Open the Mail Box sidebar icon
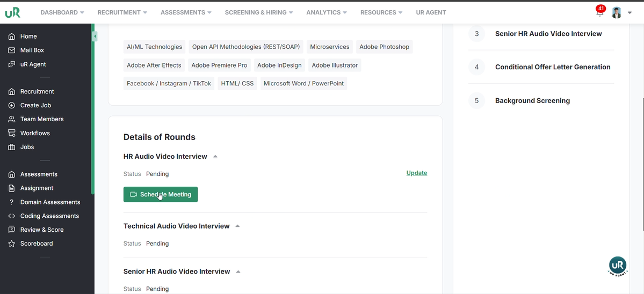The width and height of the screenshot is (644, 294). [x=12, y=50]
